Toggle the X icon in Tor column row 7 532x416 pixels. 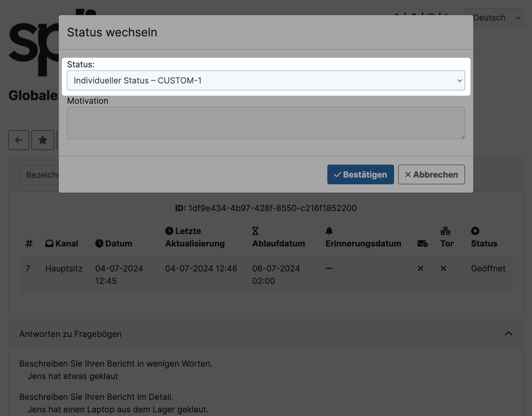tap(443, 268)
